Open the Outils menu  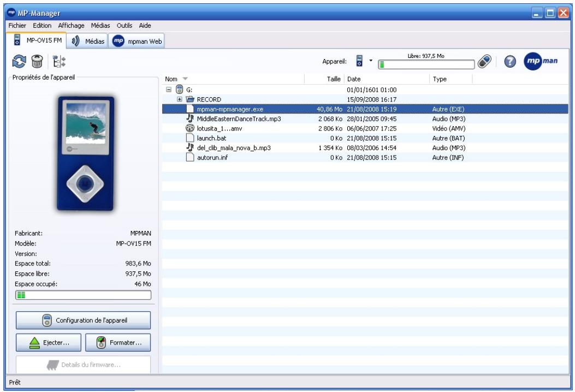point(123,25)
